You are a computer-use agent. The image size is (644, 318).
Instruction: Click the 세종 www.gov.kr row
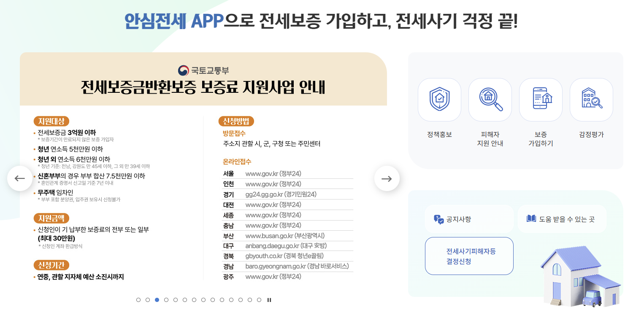288,215
